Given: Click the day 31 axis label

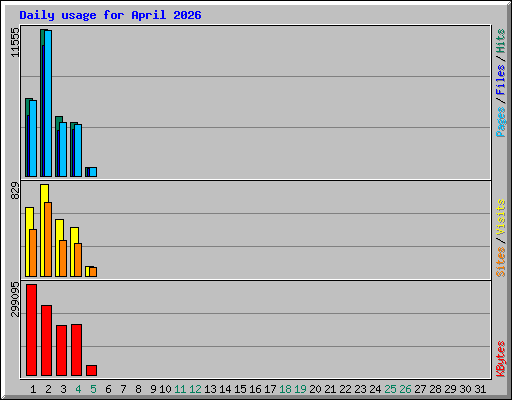Looking at the screenshot, I should (x=480, y=389).
